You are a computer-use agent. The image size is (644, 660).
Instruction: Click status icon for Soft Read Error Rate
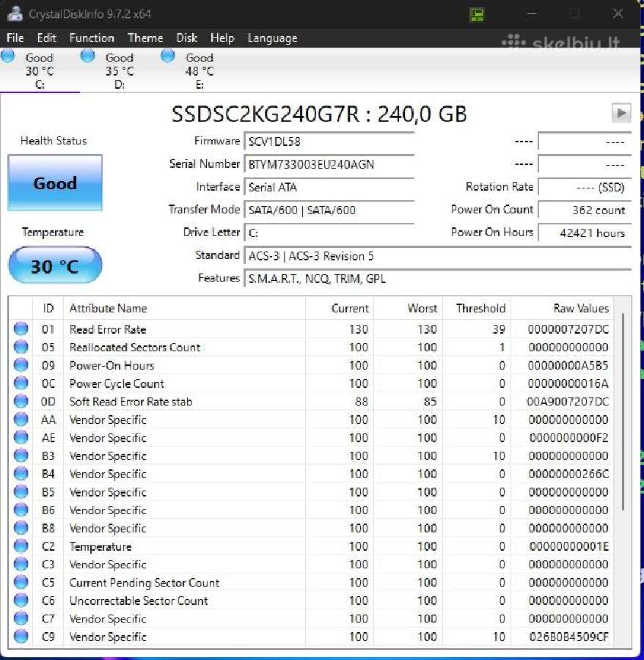[21, 401]
